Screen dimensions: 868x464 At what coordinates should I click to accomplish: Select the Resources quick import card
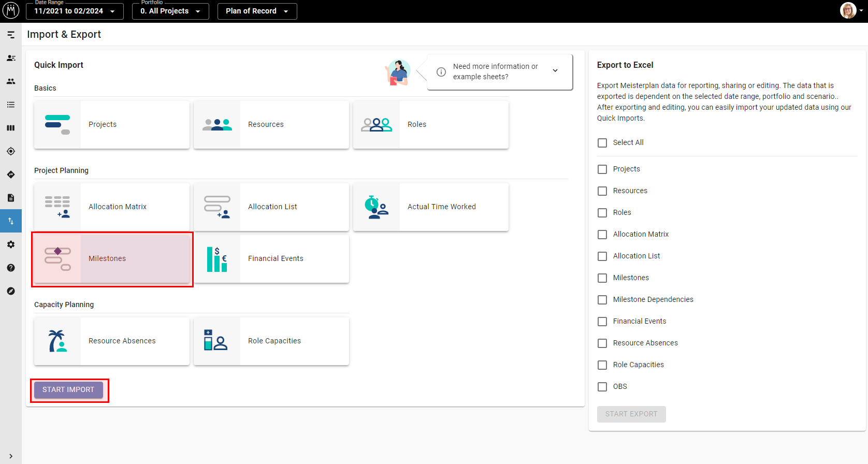pyautogui.click(x=271, y=125)
